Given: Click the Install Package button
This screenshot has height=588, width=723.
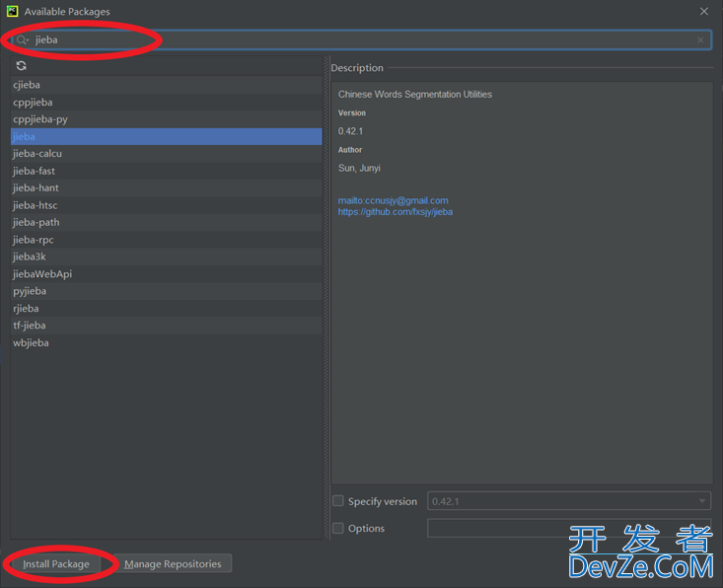Looking at the screenshot, I should click(56, 564).
